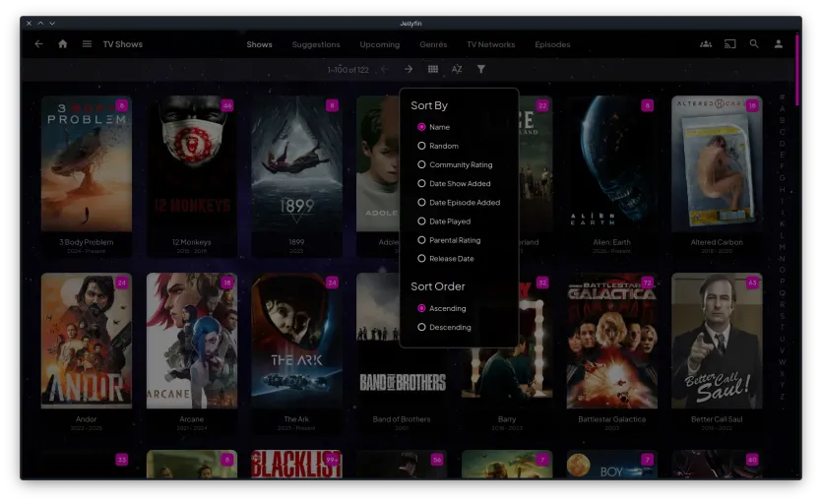Choose Ascending sort order

pos(441,308)
